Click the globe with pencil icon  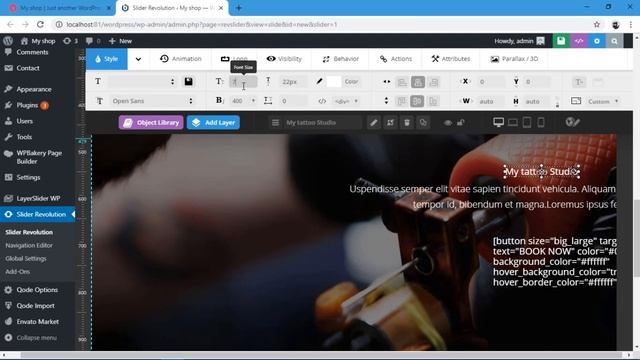click(x=572, y=122)
